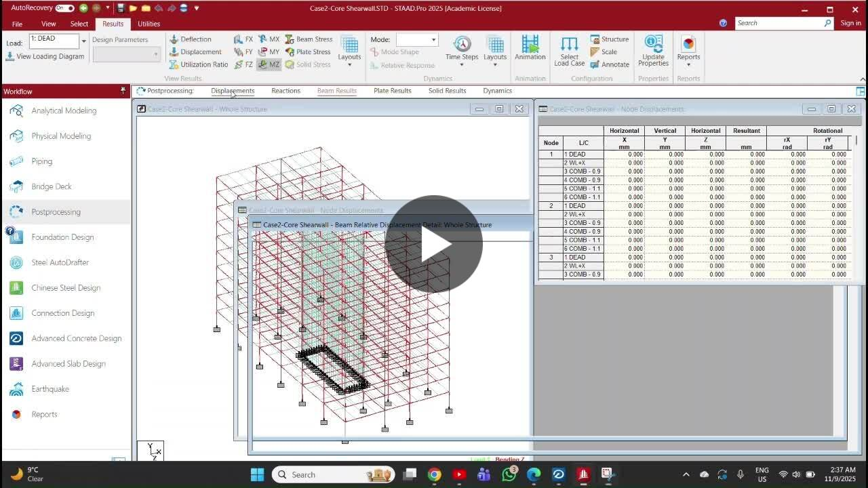The height and width of the screenshot is (488, 868).
Task: Toggle the MZ bending moment diagram
Action: [269, 65]
